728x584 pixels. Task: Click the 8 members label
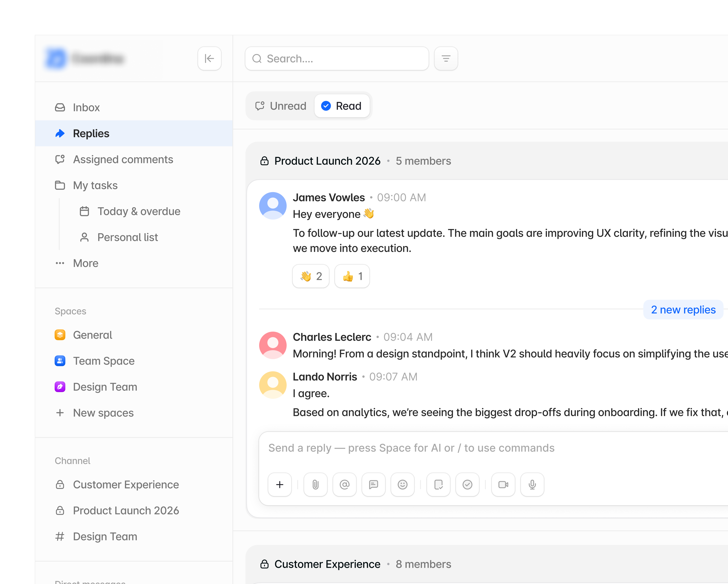424,564
